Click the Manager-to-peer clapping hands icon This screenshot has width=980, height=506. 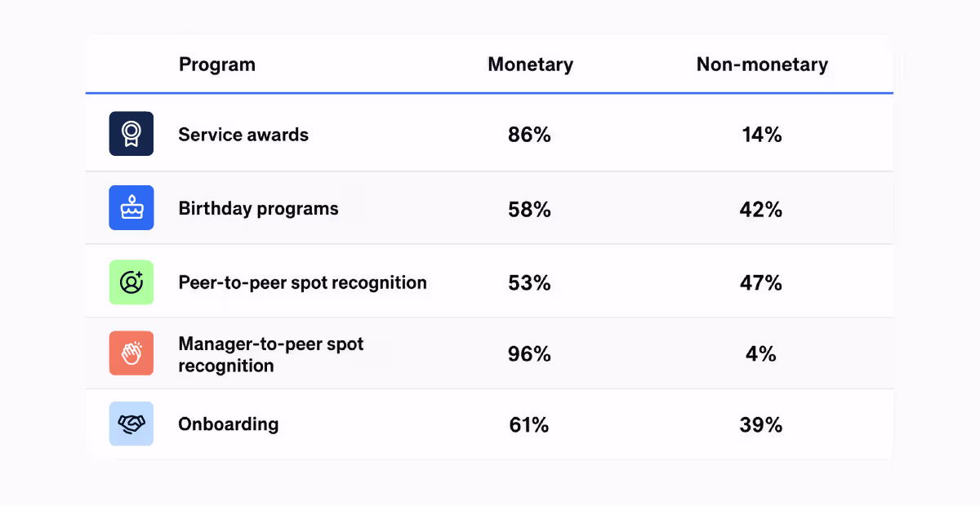(x=131, y=353)
